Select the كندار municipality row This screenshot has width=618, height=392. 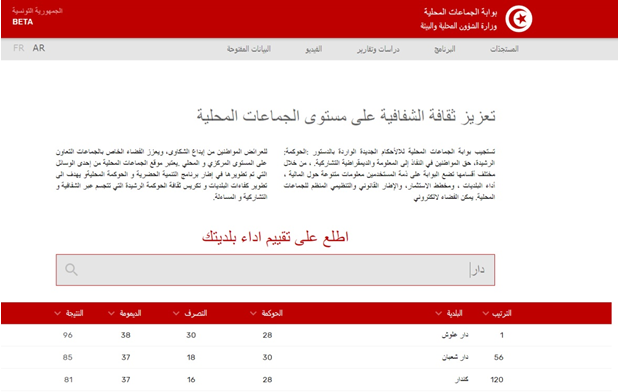306,379
